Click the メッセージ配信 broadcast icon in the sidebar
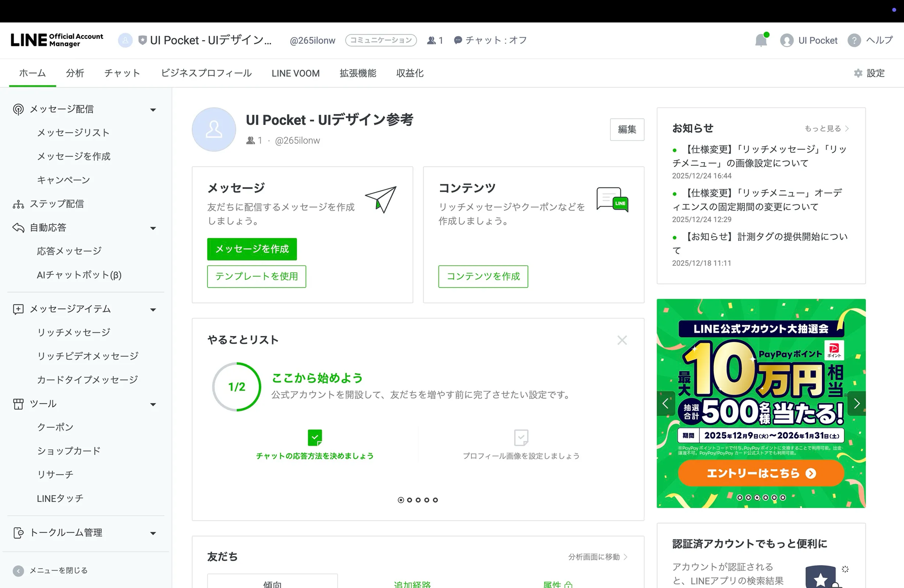 (x=18, y=109)
